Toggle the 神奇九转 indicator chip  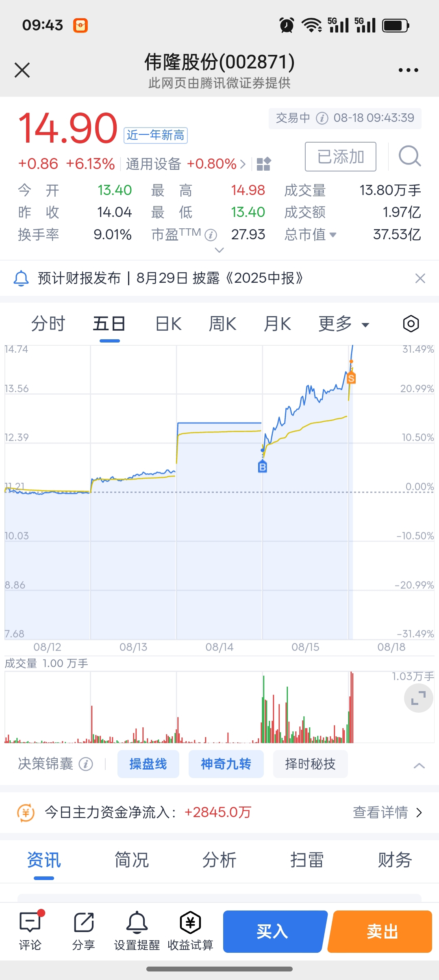[x=226, y=764]
